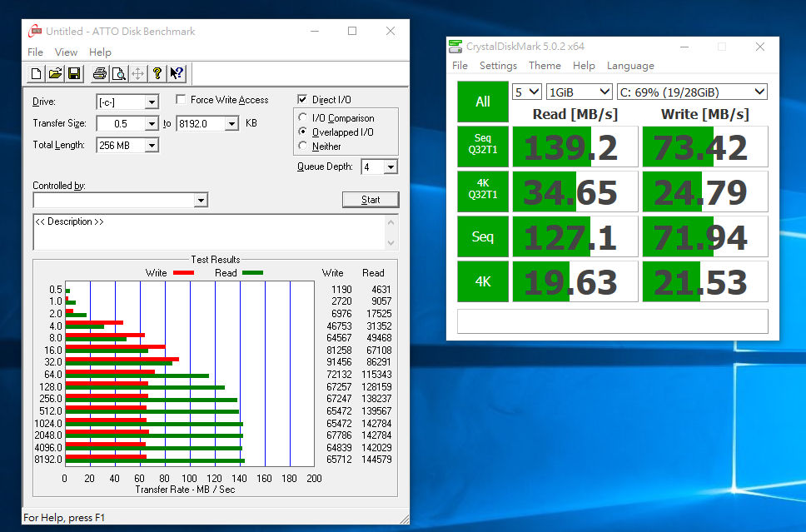Screen dimensions: 806x532
Task: Open the Drive dropdown showing [-c-]
Action: point(152,102)
